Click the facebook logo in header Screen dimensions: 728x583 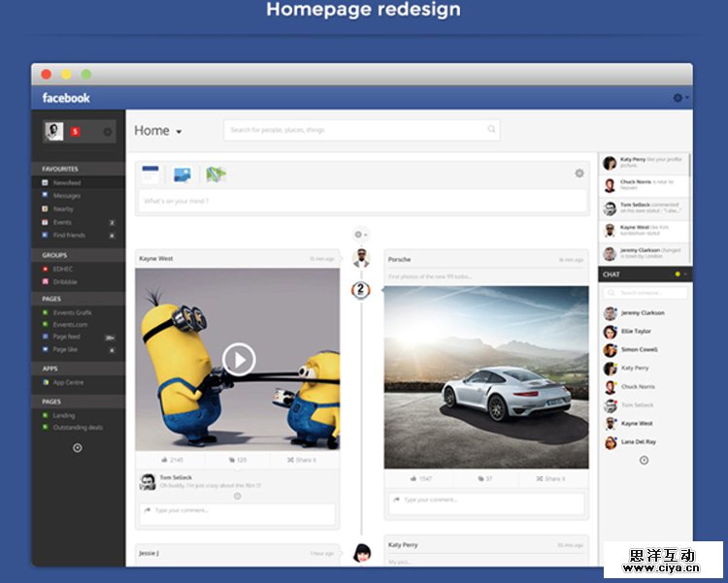tap(66, 98)
